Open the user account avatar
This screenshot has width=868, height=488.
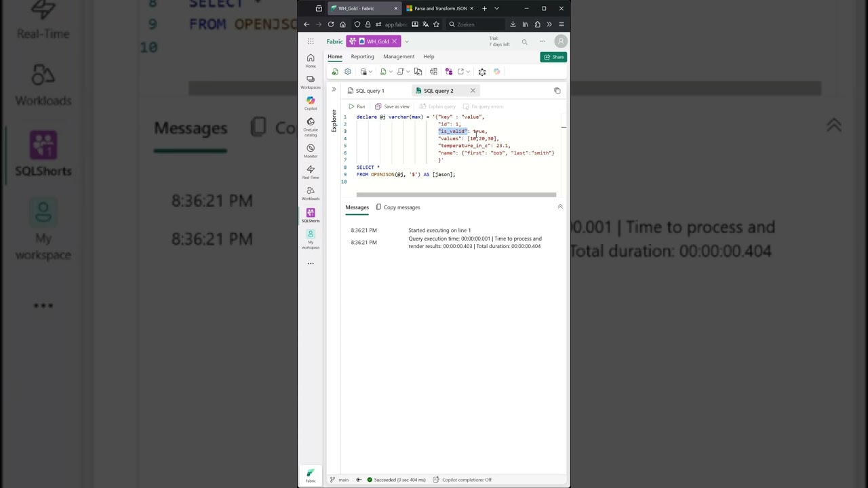[x=560, y=41]
